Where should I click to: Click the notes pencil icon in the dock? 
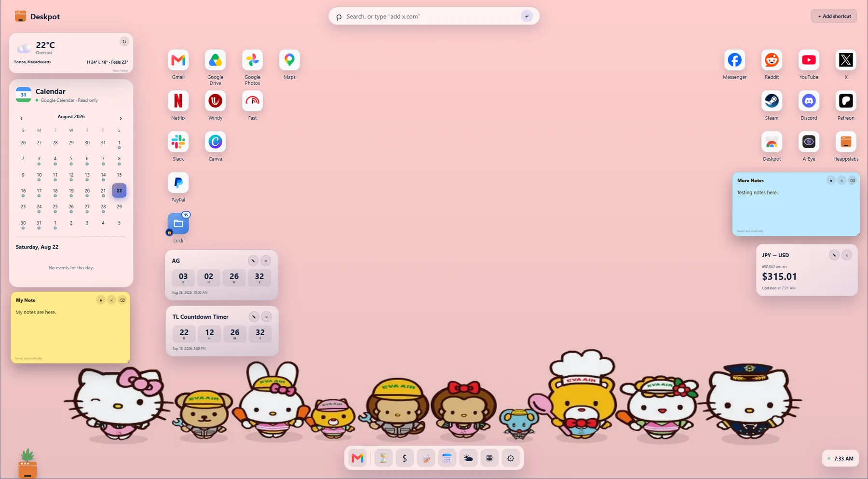(x=426, y=458)
